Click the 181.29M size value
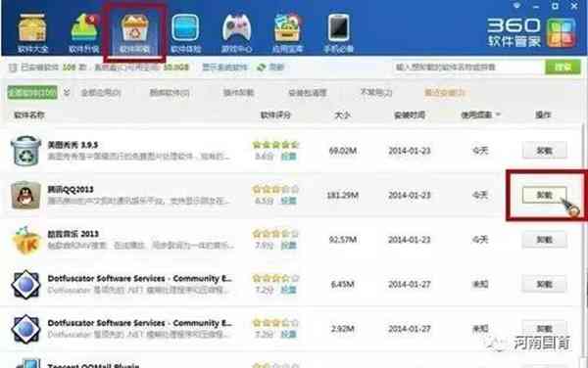The image size is (588, 368). [x=343, y=195]
